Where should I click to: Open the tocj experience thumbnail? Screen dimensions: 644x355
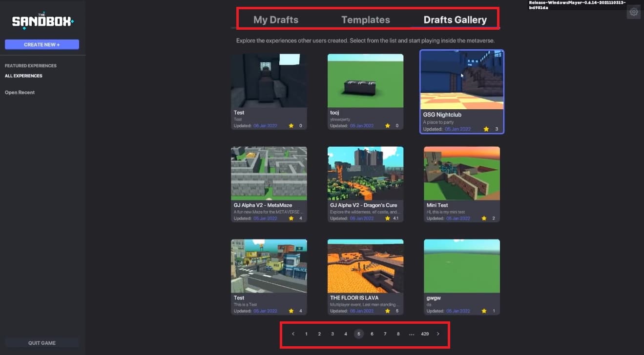[x=366, y=80]
